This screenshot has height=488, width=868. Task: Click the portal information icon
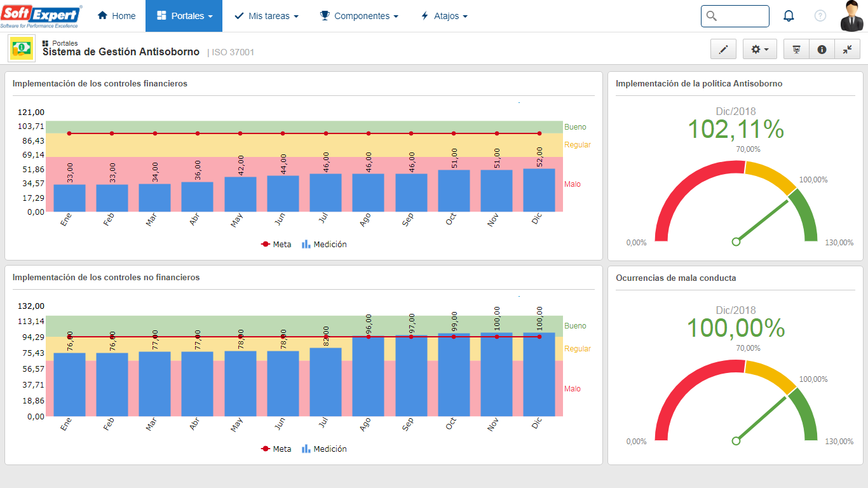tap(822, 49)
